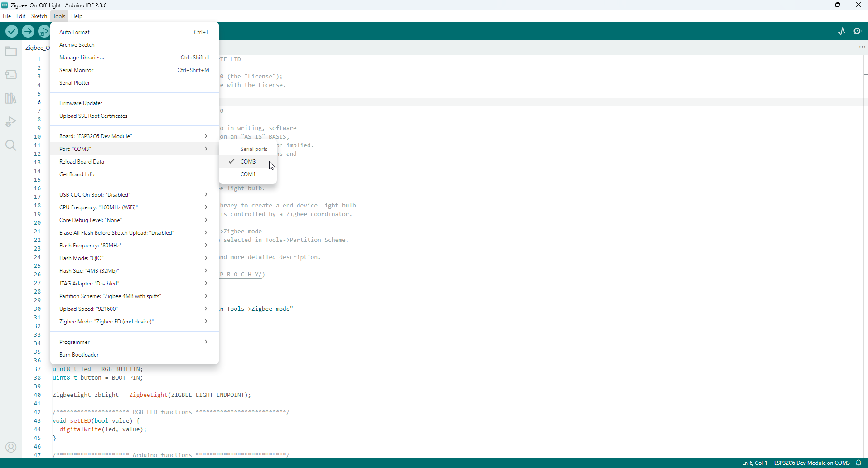Choose Auto Format from Tools menu
Viewport: 868px width, 468px height.
[75, 32]
